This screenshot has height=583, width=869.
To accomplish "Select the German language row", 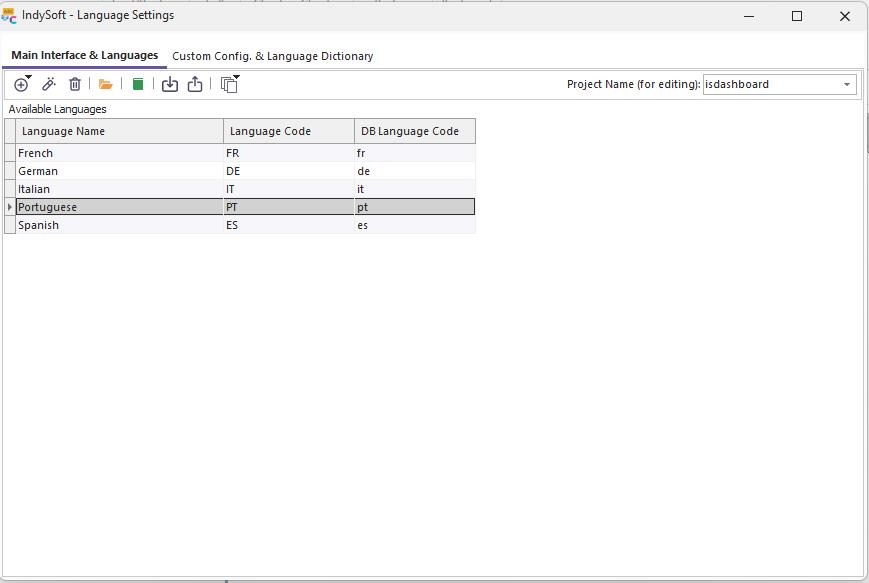I will tap(119, 171).
